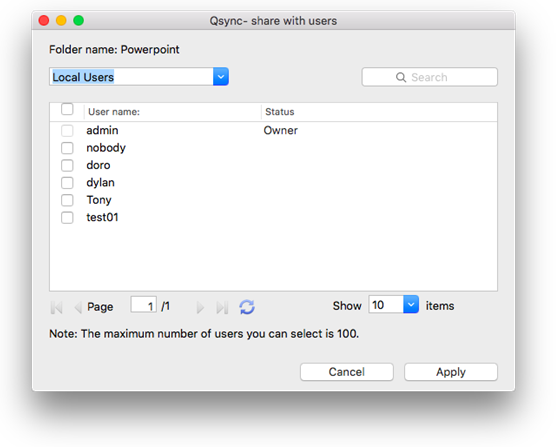Click the maximum users note text

pyautogui.click(x=204, y=334)
